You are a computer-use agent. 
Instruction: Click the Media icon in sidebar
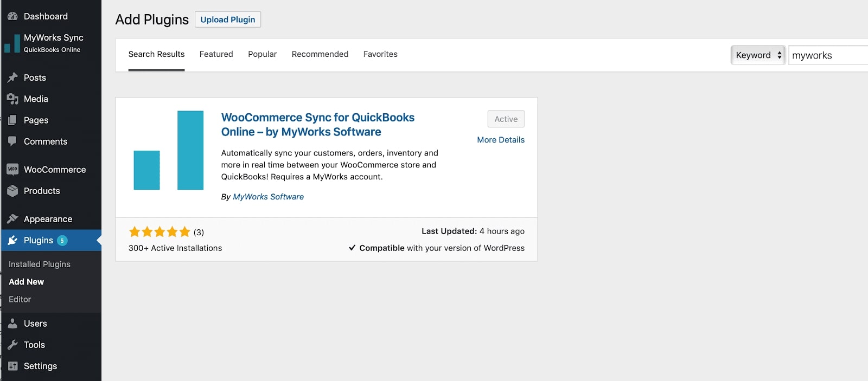point(12,99)
